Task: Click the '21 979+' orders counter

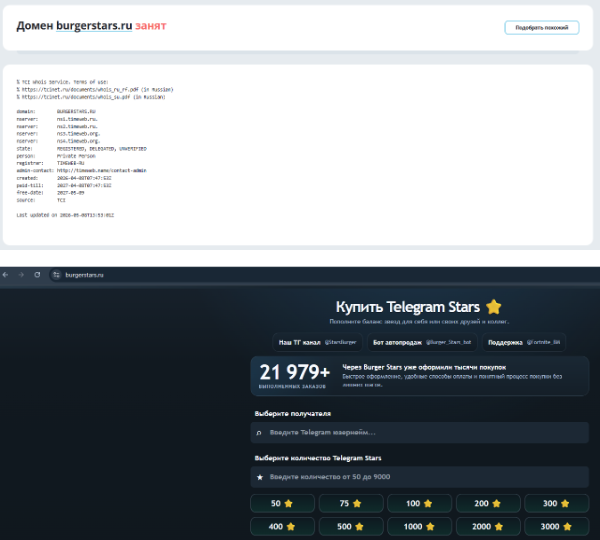Action: click(294, 372)
